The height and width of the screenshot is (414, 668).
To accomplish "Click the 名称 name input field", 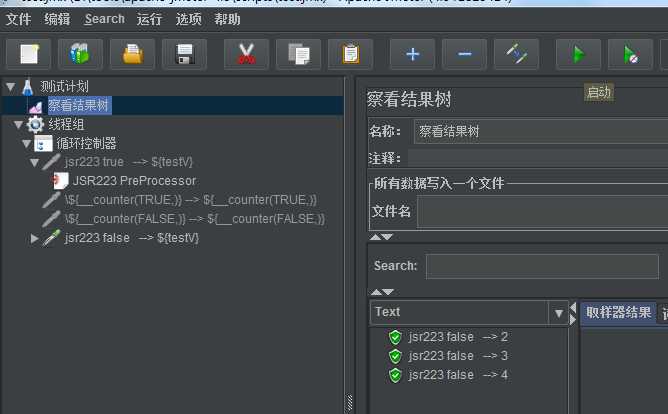I will click(541, 131).
